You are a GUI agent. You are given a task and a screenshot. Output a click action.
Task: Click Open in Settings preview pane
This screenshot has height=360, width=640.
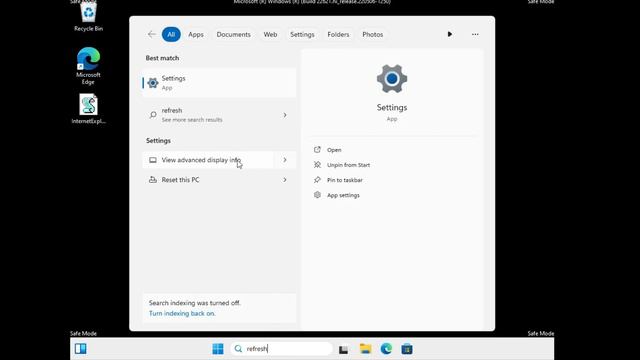pos(334,150)
